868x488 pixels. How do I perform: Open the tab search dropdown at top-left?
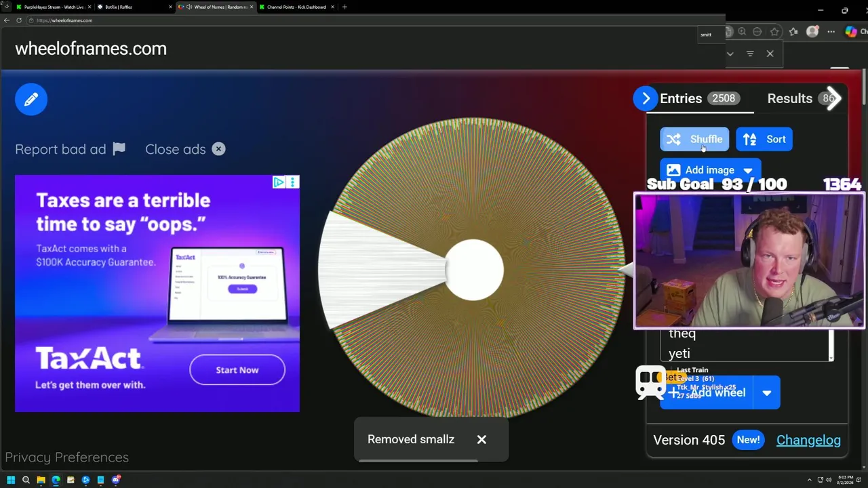pos(6,7)
